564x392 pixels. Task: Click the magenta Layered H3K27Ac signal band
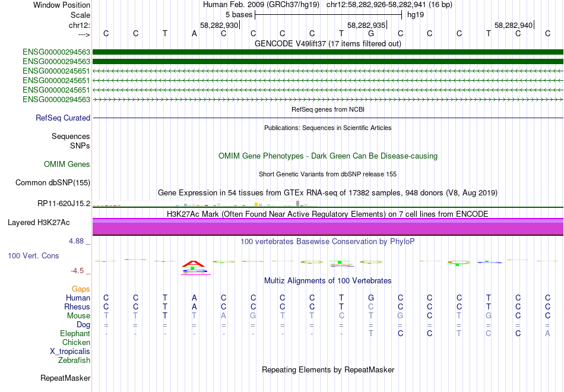click(328, 227)
